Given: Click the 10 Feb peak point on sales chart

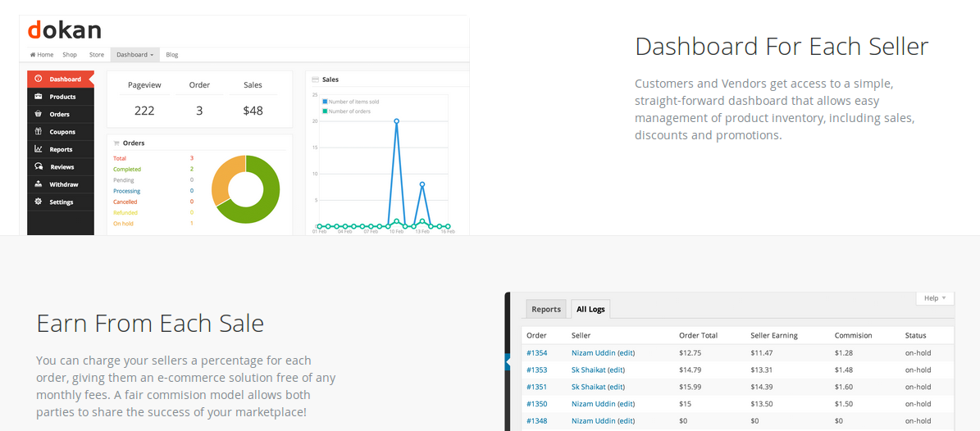Looking at the screenshot, I should 396,121.
